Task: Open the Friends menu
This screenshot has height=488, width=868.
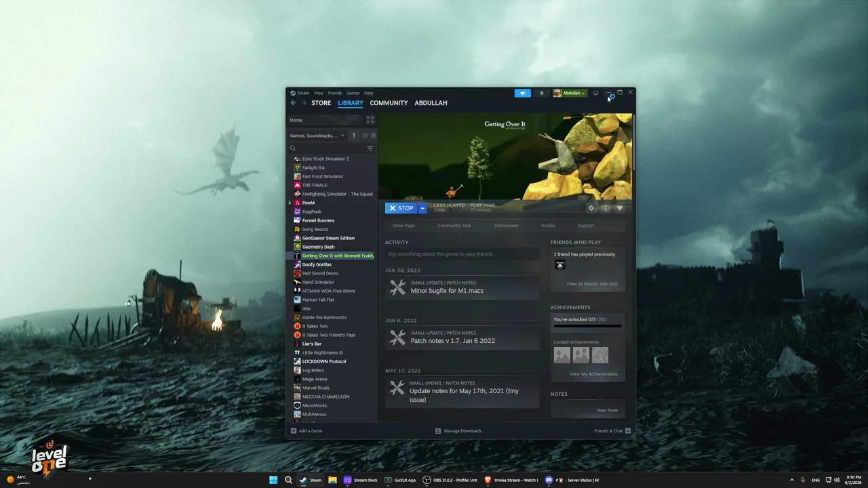Action: click(335, 93)
